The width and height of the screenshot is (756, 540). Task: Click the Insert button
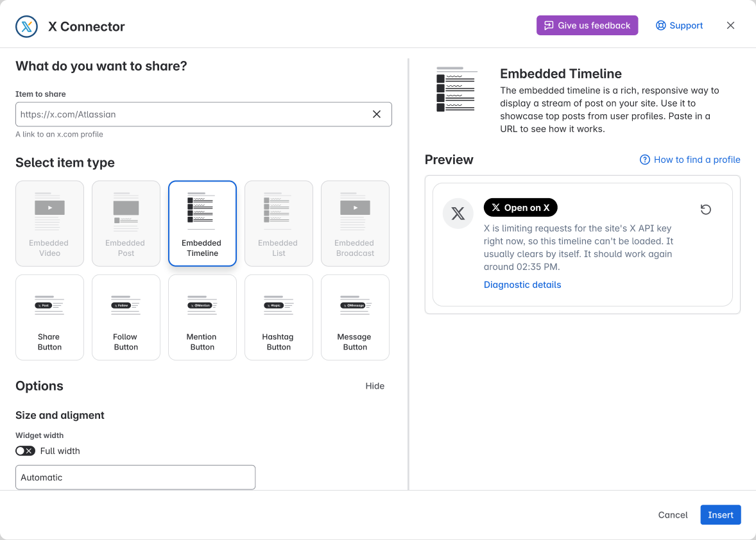click(x=720, y=515)
